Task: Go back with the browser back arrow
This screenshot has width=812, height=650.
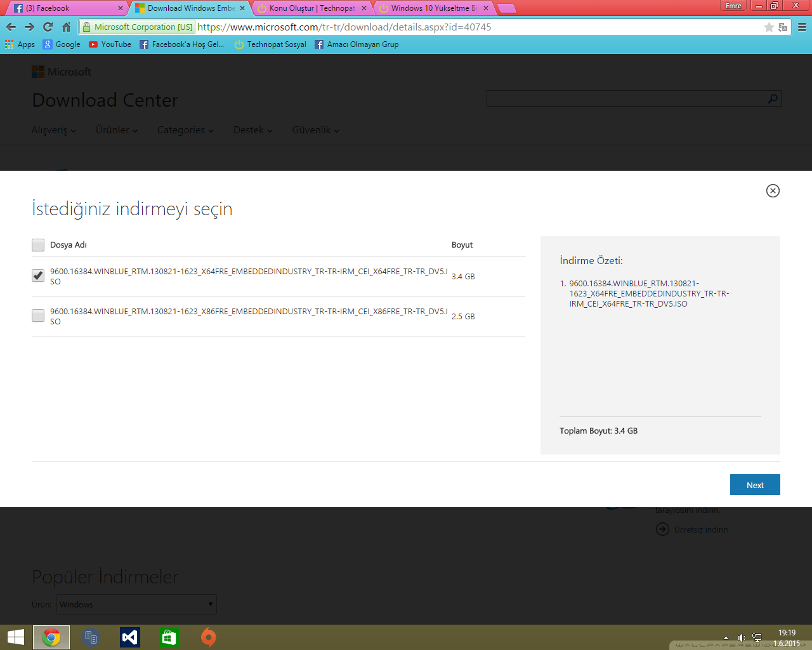Action: [x=11, y=27]
